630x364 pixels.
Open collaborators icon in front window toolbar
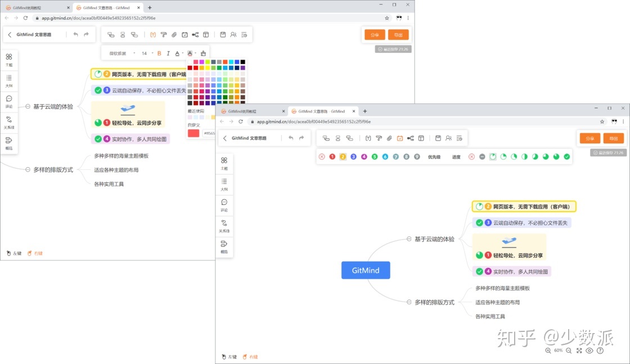tap(448, 138)
